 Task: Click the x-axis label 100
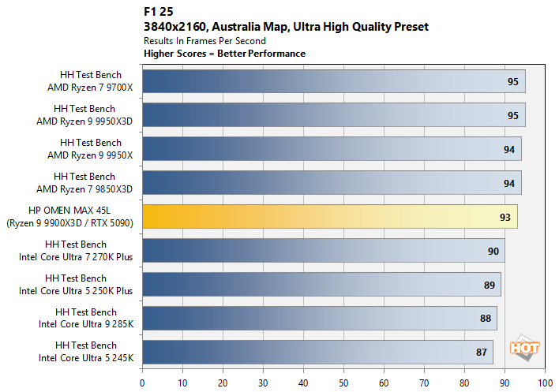point(545,383)
